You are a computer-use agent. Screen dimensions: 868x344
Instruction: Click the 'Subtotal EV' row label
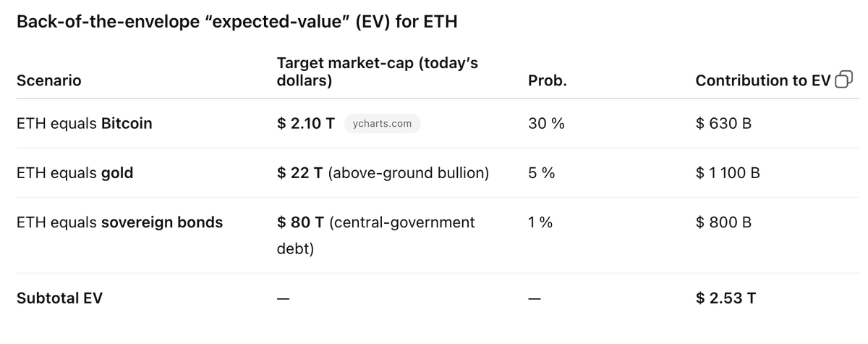tap(59, 298)
